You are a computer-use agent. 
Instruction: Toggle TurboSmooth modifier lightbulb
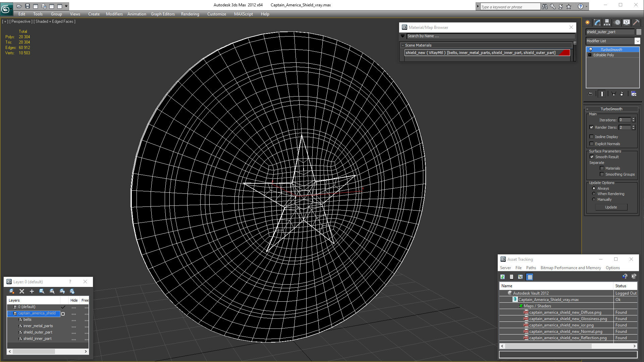(591, 49)
